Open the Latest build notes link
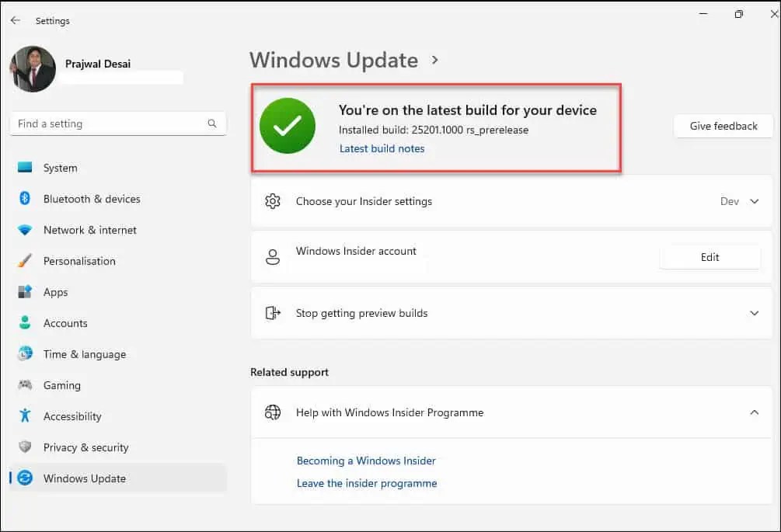This screenshot has height=532, width=781. click(382, 148)
